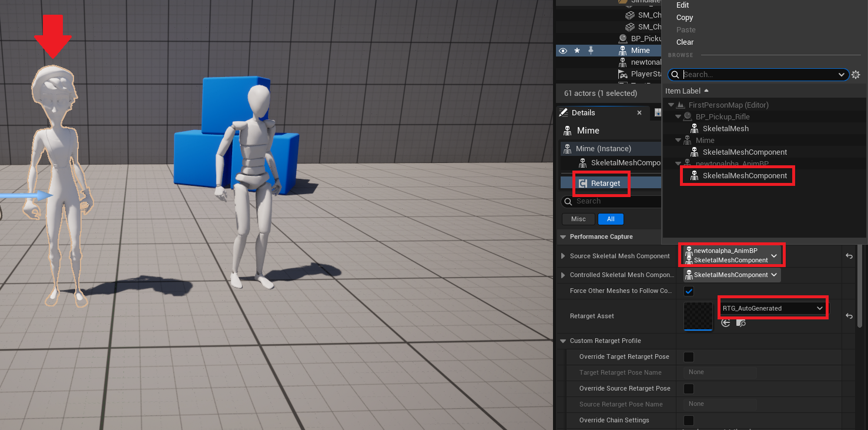Click the asterisk icon on Mime outliner row
The image size is (868, 430).
click(577, 51)
